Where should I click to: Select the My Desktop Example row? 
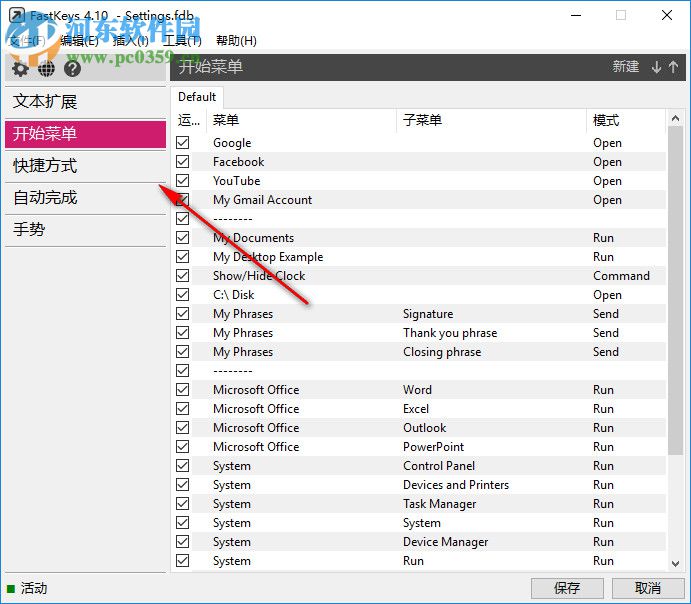[x=420, y=256]
